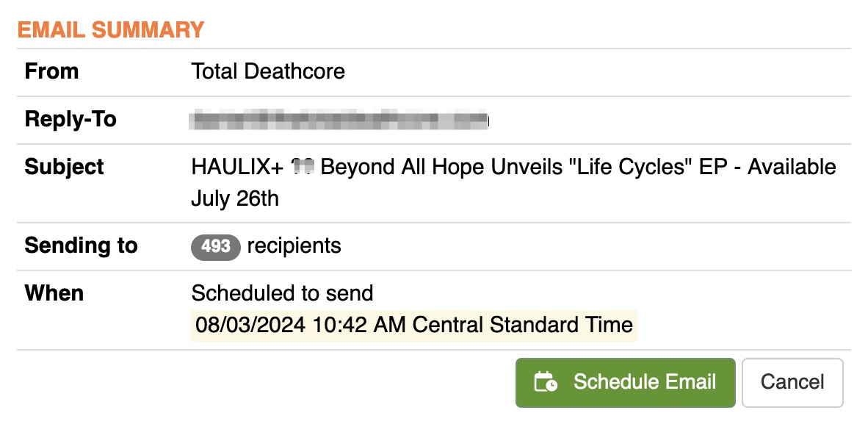868x438 pixels.
Task: Click the 493 recipients count badge
Action: tap(216, 246)
